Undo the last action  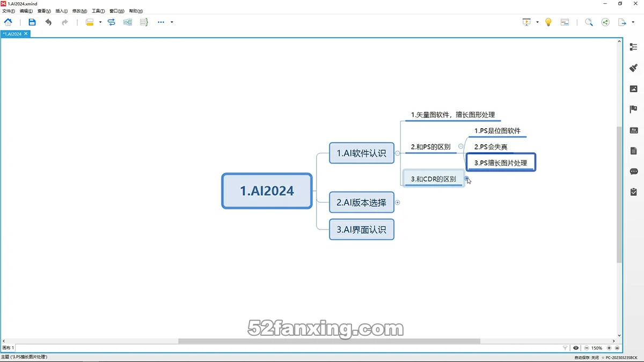(49, 22)
